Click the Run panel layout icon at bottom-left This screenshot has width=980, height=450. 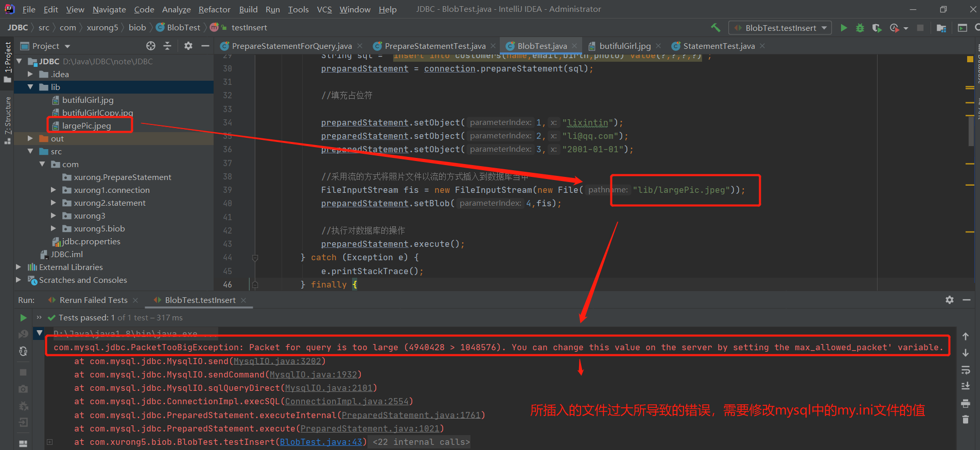(23, 443)
